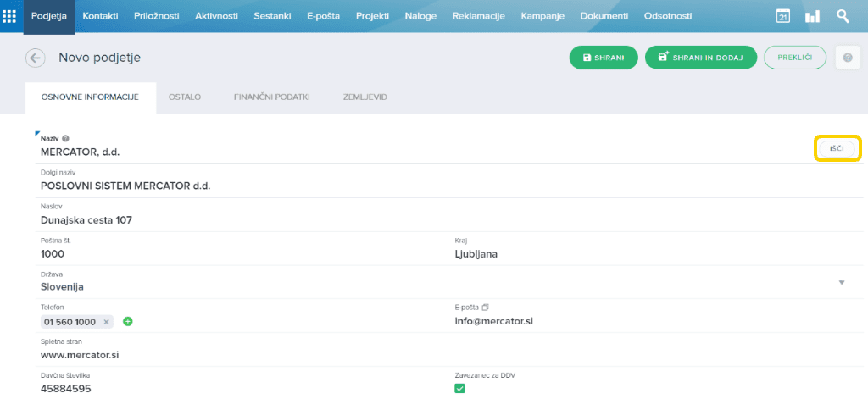Open the Aktivnosti menu

click(x=216, y=16)
